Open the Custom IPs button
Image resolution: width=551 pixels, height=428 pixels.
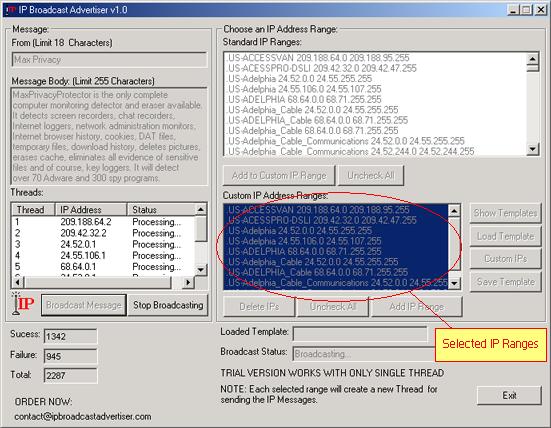tap(505, 259)
